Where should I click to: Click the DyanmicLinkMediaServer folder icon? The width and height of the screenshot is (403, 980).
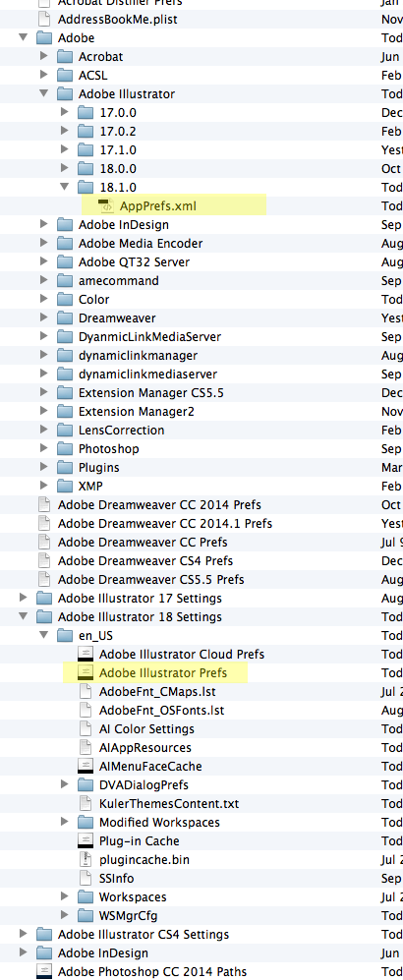pos(65,336)
